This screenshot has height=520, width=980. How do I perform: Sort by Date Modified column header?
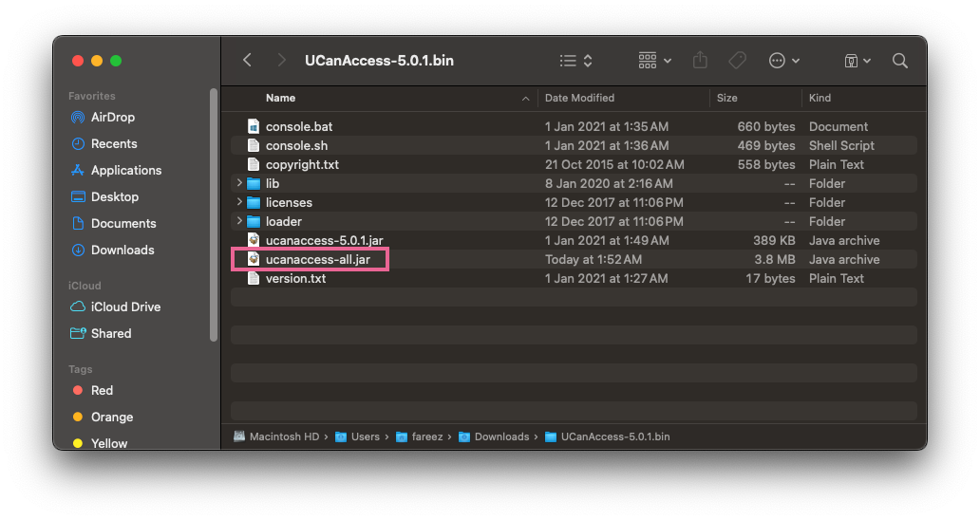pyautogui.click(x=579, y=98)
